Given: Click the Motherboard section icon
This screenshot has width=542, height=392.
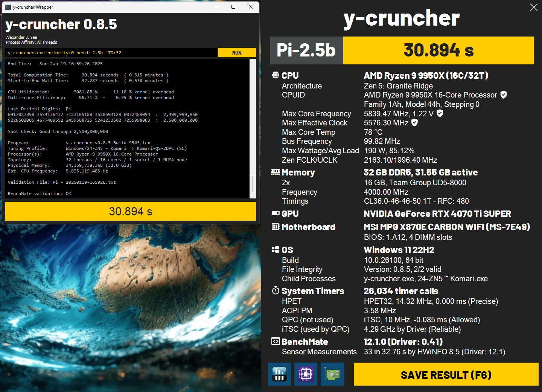Looking at the screenshot, I should coord(276,227).
